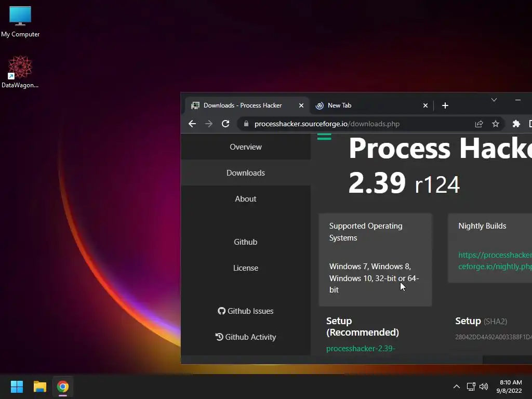Open My Computer desktop icon
This screenshot has width=532, height=399.
[x=20, y=22]
